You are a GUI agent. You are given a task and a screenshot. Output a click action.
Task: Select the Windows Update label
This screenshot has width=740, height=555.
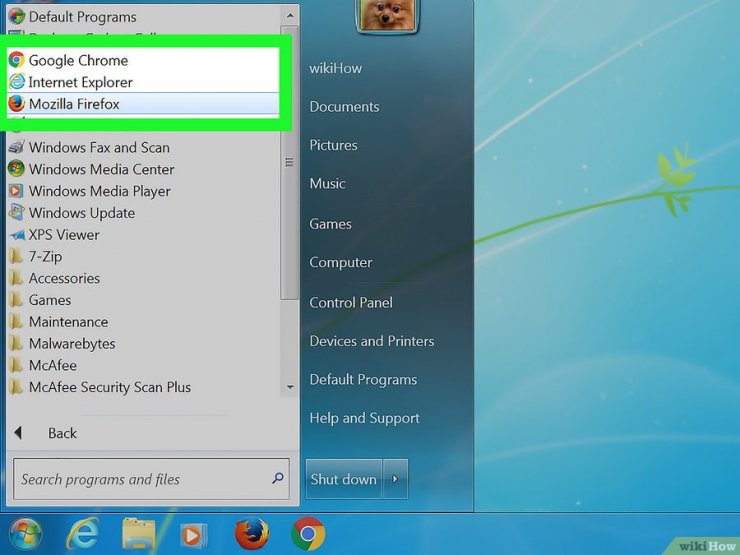pyautogui.click(x=82, y=213)
